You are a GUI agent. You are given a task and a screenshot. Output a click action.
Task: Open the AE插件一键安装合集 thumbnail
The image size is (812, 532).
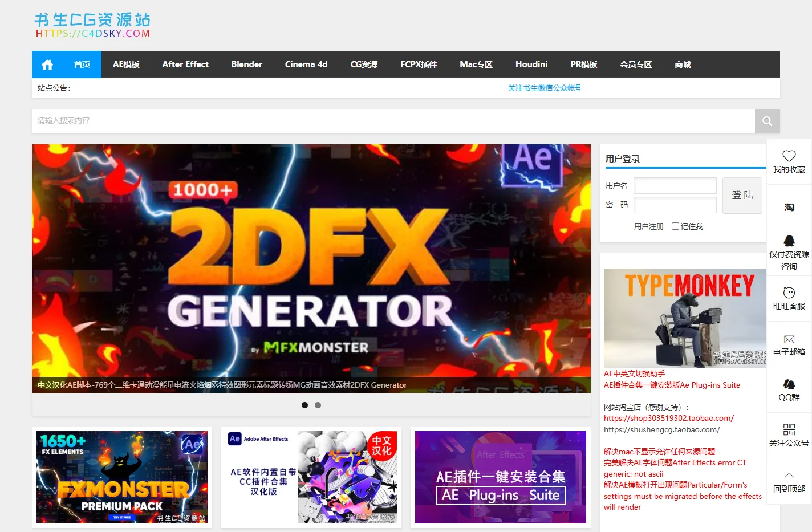(x=501, y=477)
